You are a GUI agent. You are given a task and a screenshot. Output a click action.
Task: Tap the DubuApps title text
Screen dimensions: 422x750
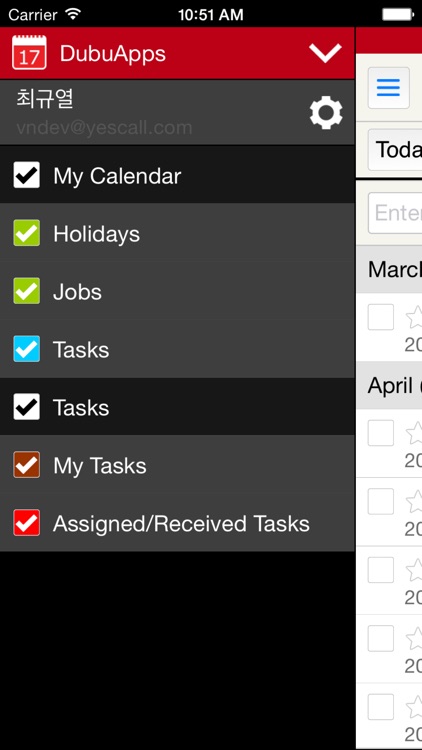(x=112, y=54)
